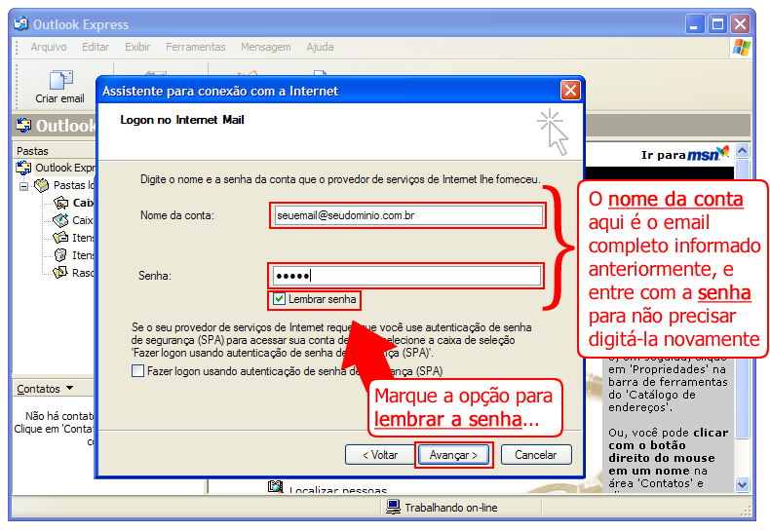Click the Senha password field
The image size is (770, 532).
coord(406,276)
